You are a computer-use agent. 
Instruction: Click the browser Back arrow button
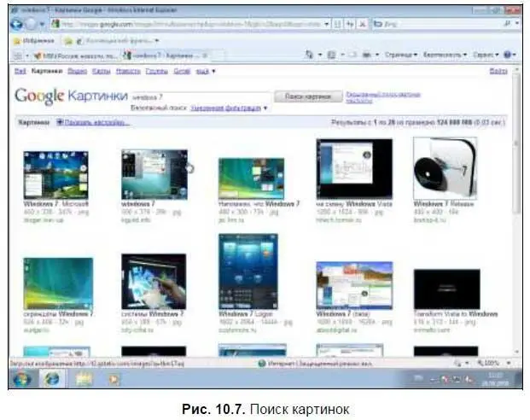pyautogui.click(x=17, y=24)
